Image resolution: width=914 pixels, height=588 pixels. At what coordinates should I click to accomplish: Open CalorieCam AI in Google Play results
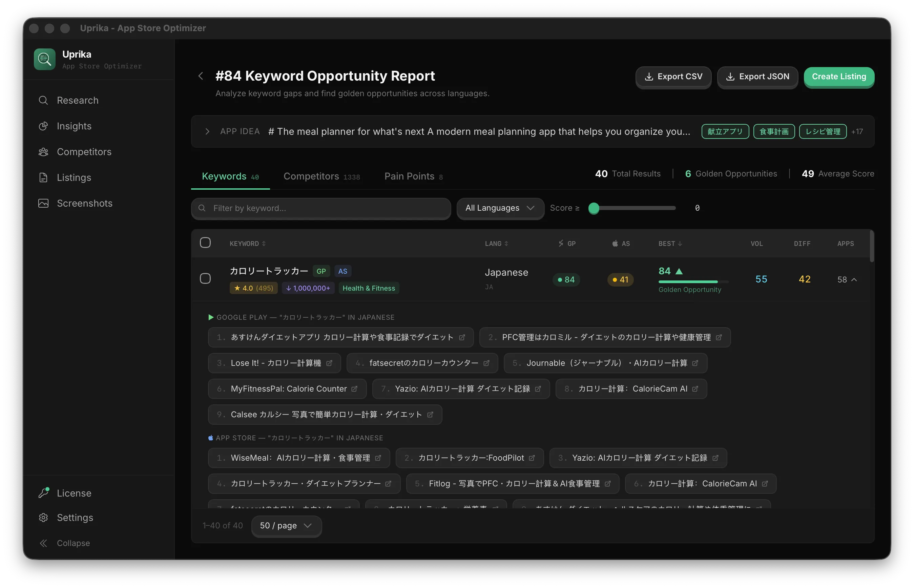[631, 389]
